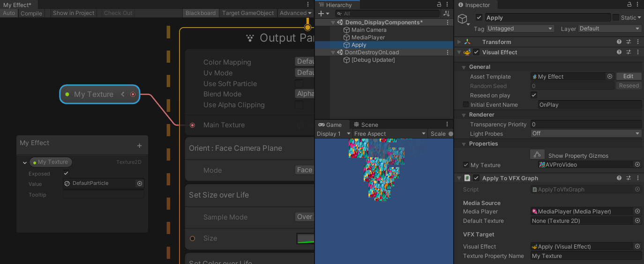Screen dimensions: 644x264
Task: Open the Inspector panel options menu
Action: (x=638, y=5)
